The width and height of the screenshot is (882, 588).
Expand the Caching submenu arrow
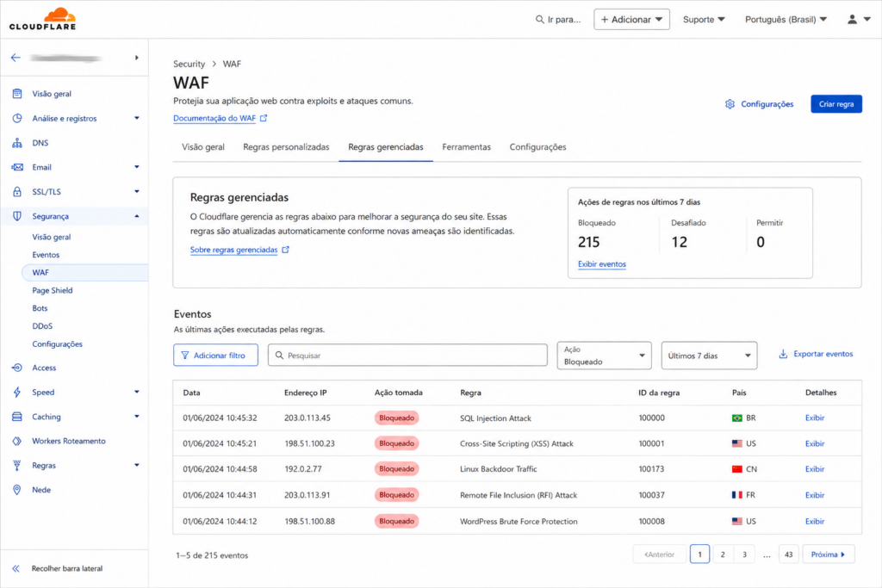[x=137, y=417]
